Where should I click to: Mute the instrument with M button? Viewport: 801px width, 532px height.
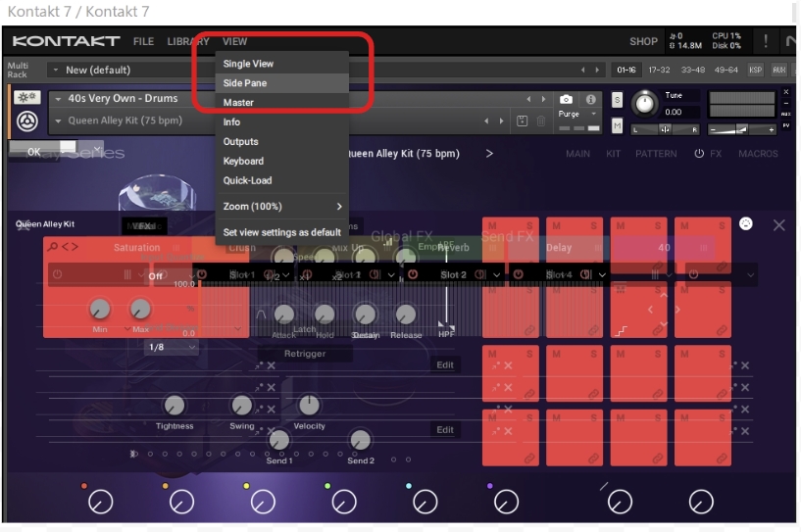tap(617, 125)
